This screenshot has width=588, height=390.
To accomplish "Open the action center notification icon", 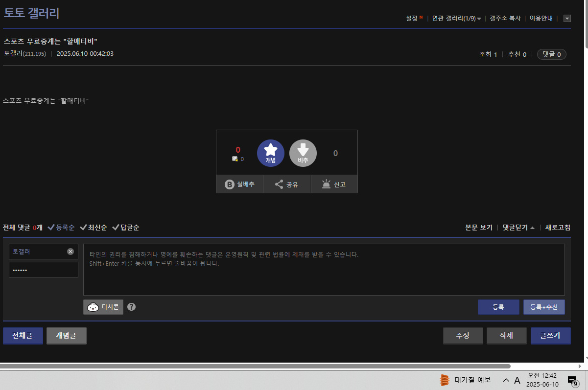I will tap(572, 380).
